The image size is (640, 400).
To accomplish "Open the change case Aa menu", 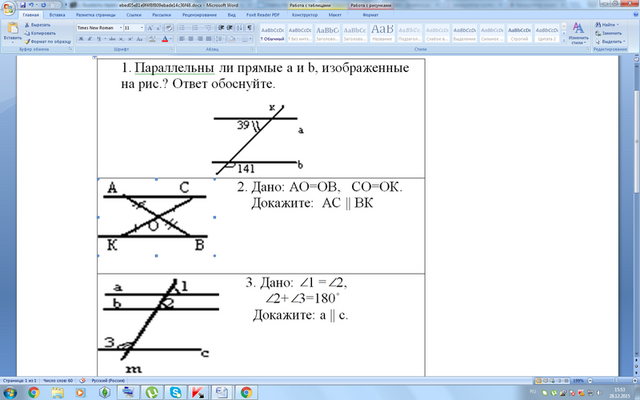I will tap(140, 39).
